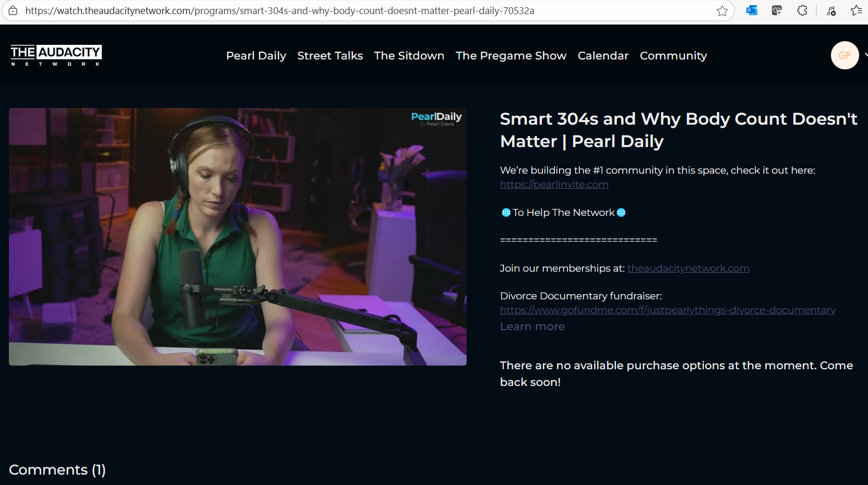Open the Favorites list icon

[856, 10]
